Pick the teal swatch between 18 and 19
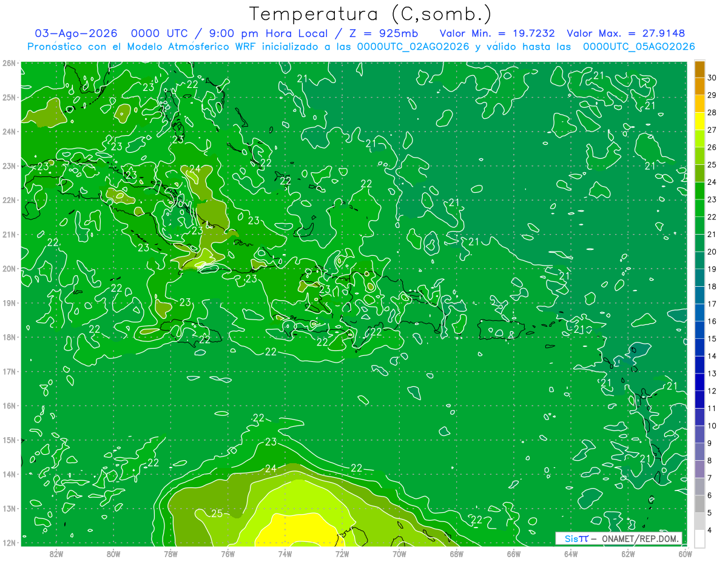 699,278
